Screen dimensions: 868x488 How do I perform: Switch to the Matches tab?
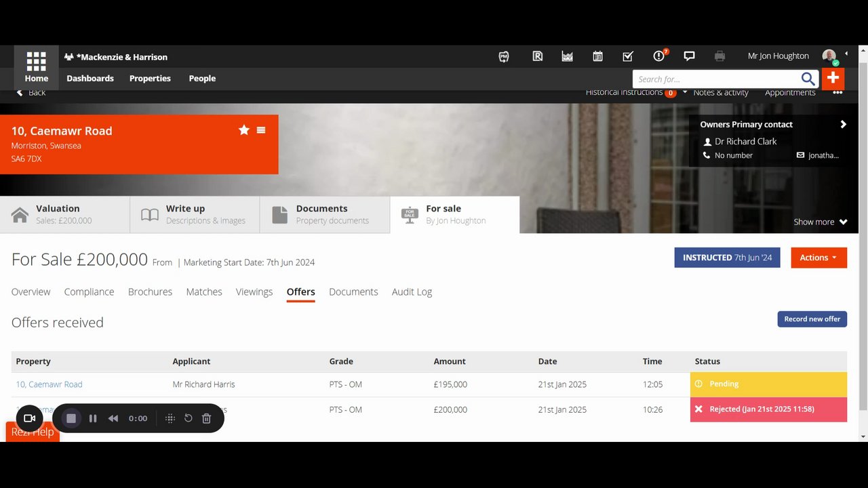(x=204, y=292)
